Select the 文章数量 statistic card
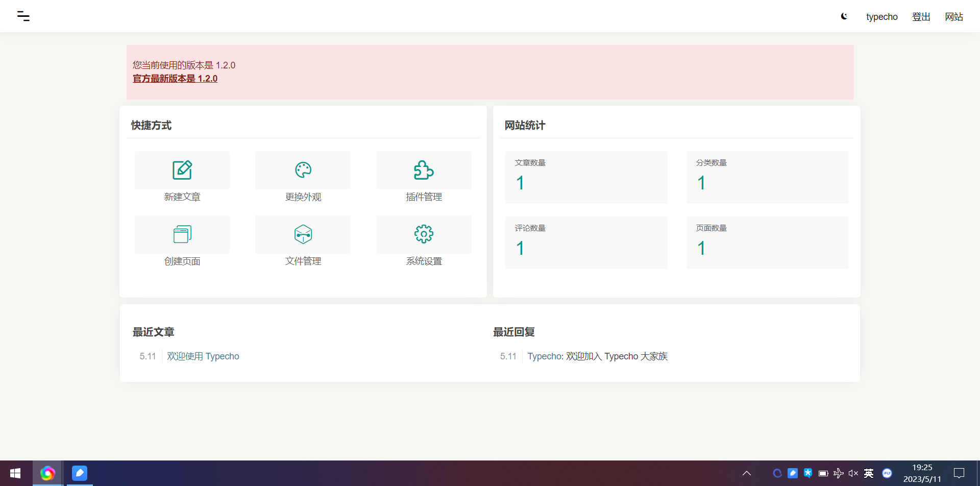 point(586,177)
